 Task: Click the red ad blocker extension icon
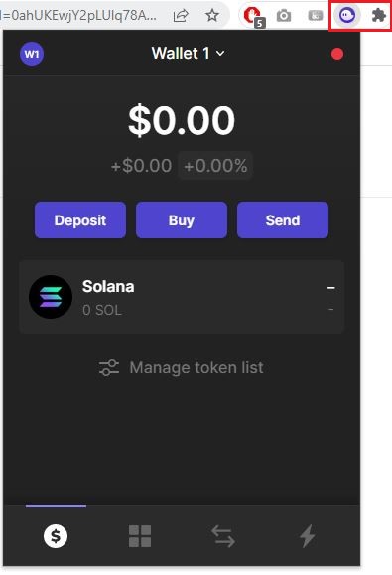point(253,17)
